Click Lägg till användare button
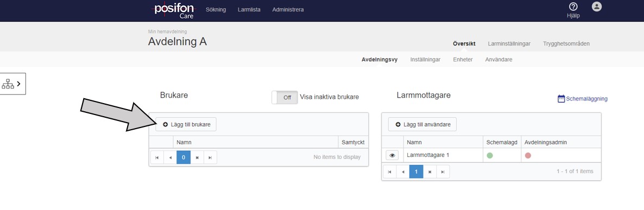 pos(422,124)
